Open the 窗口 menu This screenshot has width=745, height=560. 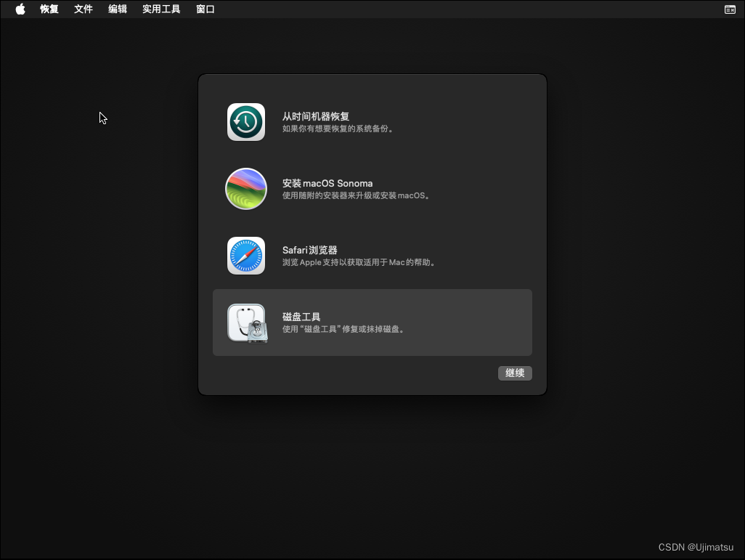pyautogui.click(x=205, y=9)
